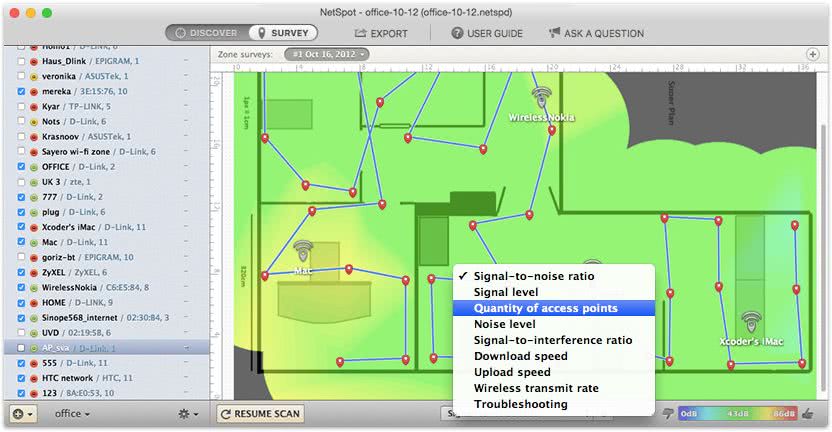Select the HTC network row
This screenshot has width=832, height=432.
[x=106, y=378]
